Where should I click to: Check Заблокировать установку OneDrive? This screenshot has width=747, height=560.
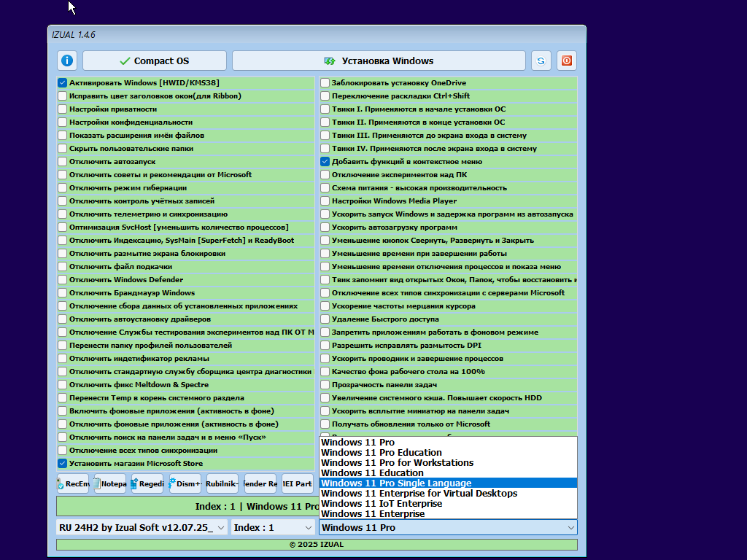pyautogui.click(x=325, y=83)
